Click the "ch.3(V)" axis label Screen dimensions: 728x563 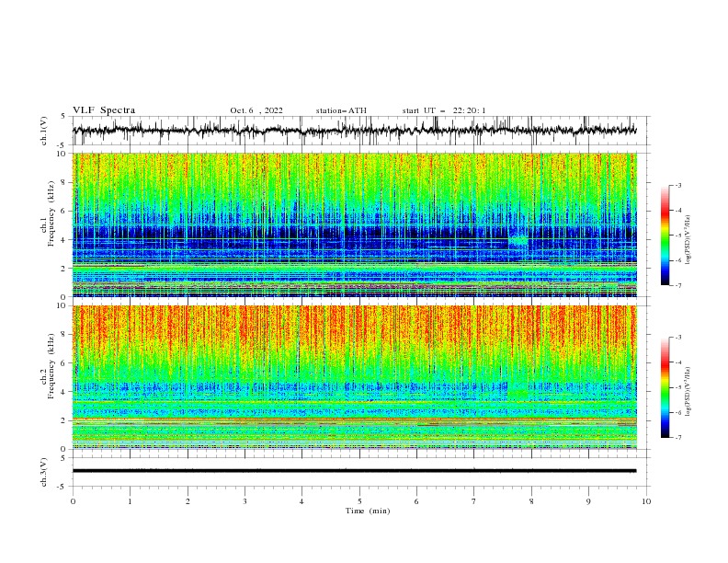(x=44, y=472)
